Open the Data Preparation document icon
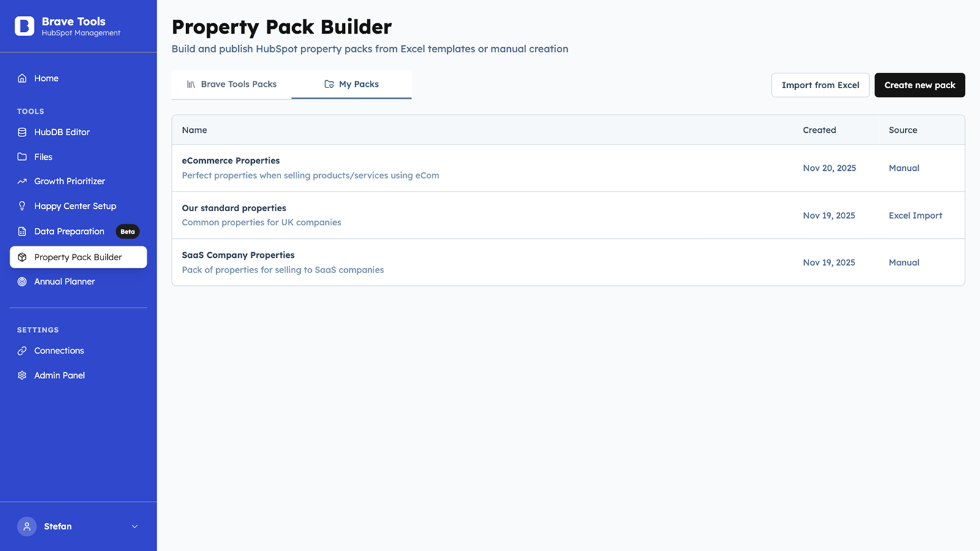This screenshot has height=551, width=980. pyautogui.click(x=22, y=231)
